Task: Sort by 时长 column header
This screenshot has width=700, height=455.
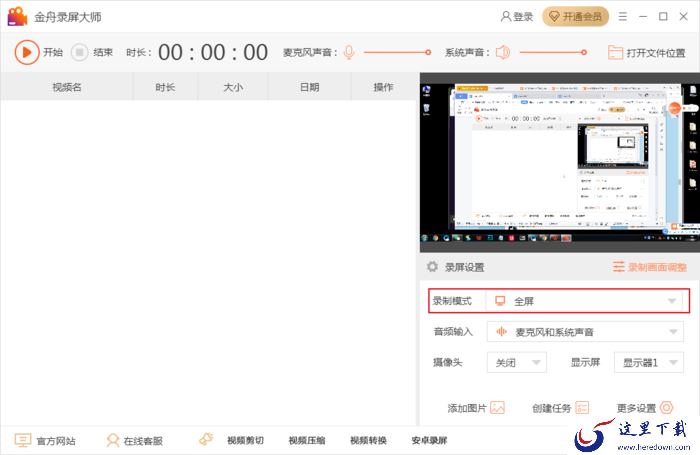Action: (x=165, y=87)
